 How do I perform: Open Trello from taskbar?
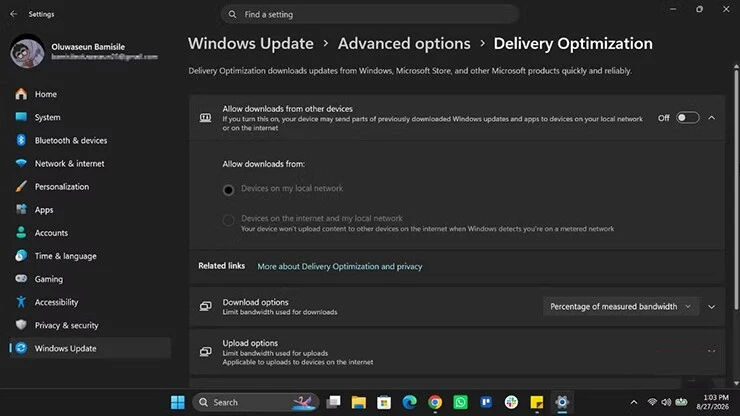click(486, 402)
